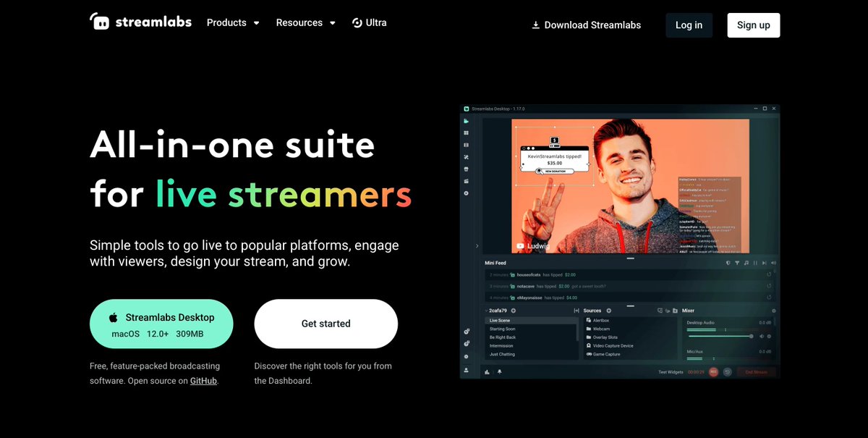Screen dimensions: 868x438
Task: Click the red REC record button
Action: (x=713, y=372)
